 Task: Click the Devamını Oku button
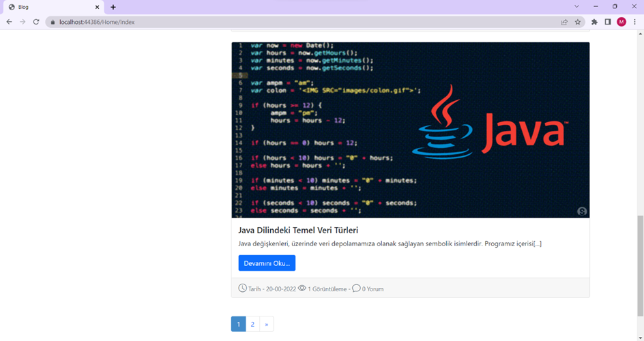click(267, 263)
